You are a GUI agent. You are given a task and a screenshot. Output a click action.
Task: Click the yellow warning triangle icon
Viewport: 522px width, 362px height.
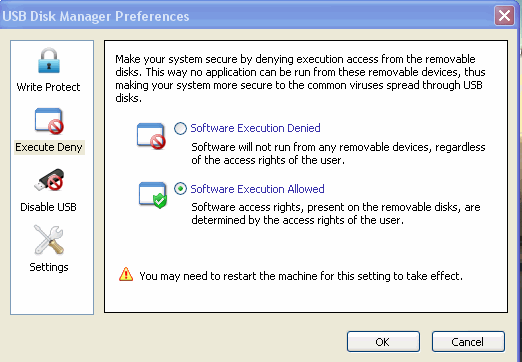[126, 274]
